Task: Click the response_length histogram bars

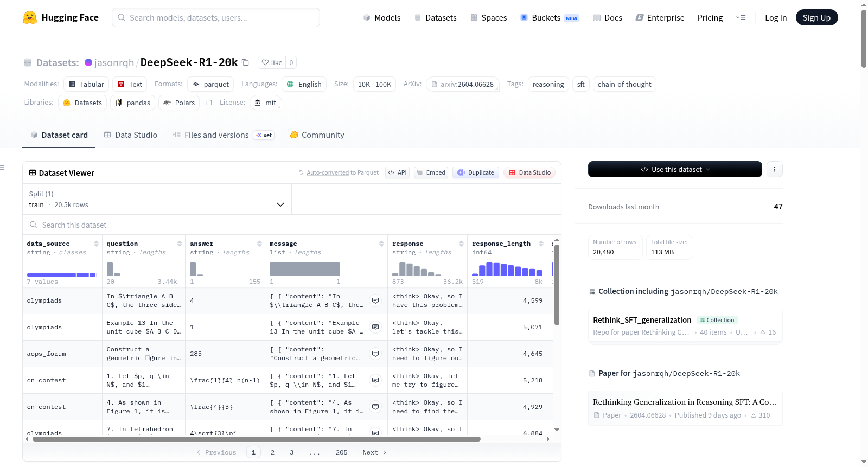Action: click(x=507, y=269)
